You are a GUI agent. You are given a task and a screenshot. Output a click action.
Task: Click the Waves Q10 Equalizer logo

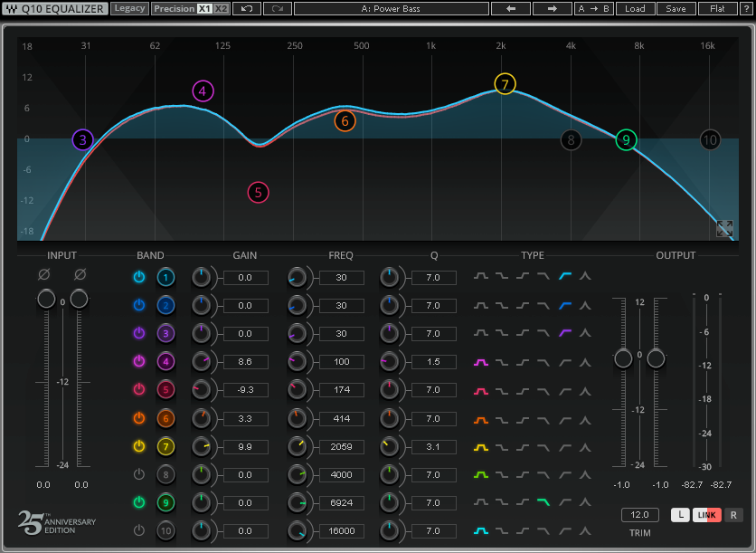pos(55,9)
